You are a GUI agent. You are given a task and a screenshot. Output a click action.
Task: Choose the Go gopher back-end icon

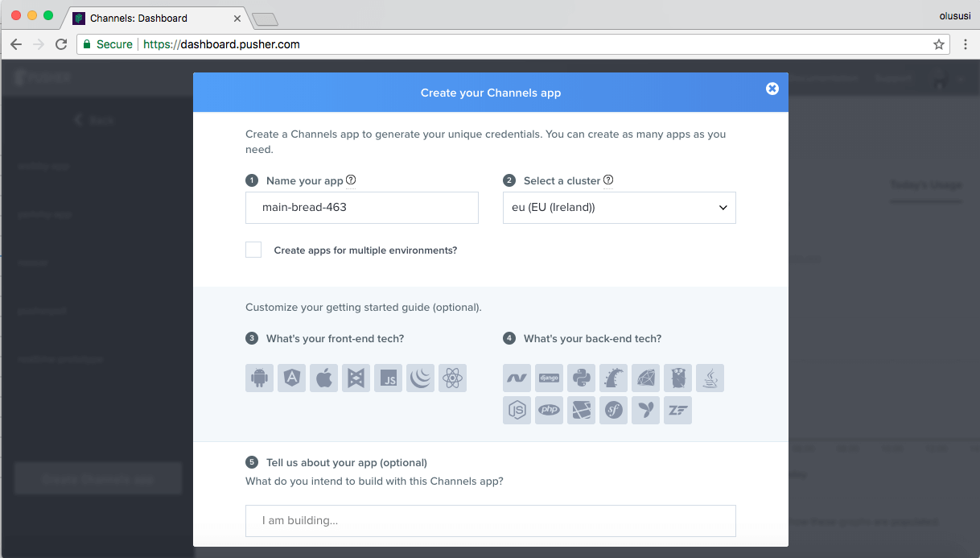click(677, 378)
